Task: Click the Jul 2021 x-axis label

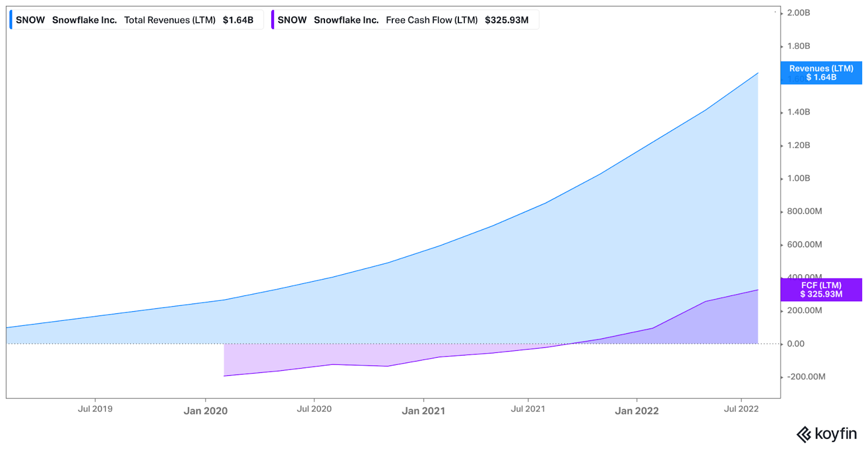Action: click(528, 409)
